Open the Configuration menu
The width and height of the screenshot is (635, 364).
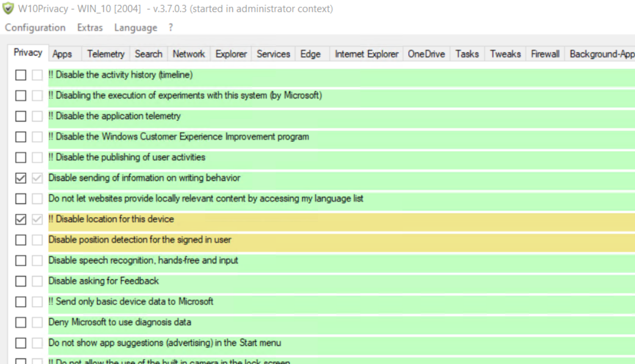(x=35, y=28)
